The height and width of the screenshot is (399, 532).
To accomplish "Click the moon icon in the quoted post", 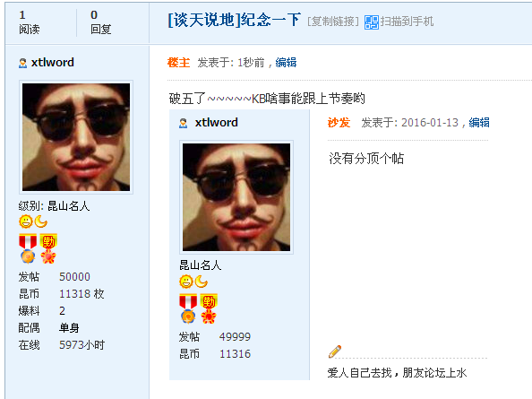I will point(202,282).
